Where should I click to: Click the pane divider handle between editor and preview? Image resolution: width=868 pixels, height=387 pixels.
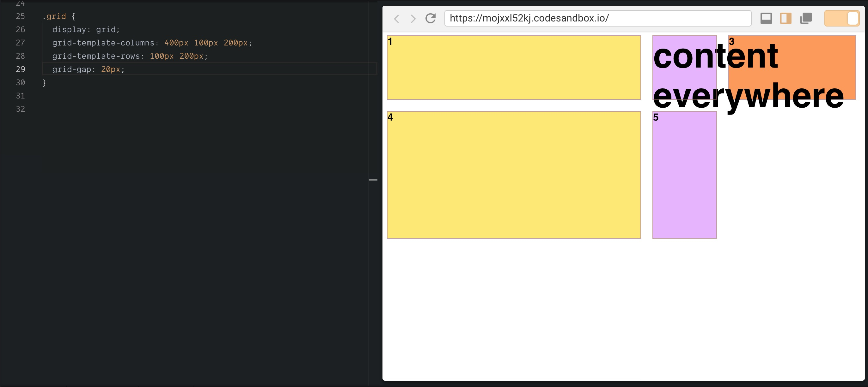[x=374, y=181]
